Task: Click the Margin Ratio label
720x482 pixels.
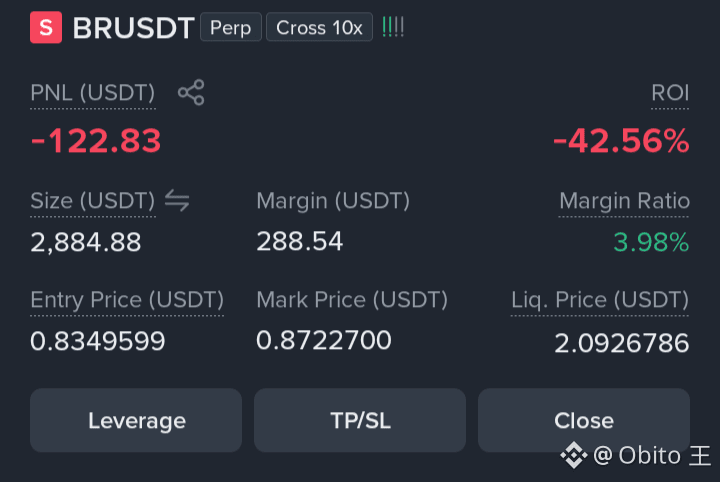Action: [624, 201]
